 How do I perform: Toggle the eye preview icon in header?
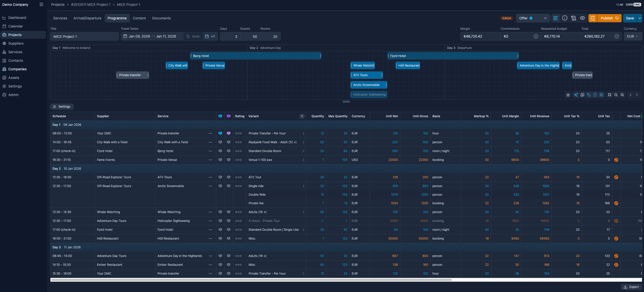(x=582, y=18)
